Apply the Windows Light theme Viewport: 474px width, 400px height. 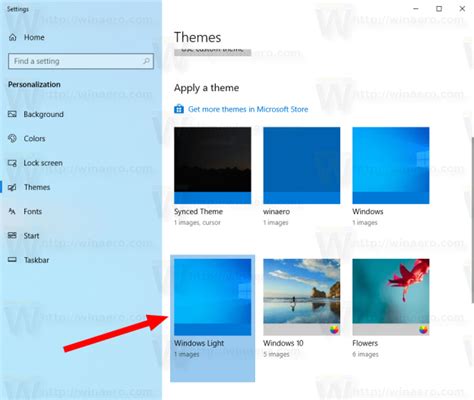point(213,297)
